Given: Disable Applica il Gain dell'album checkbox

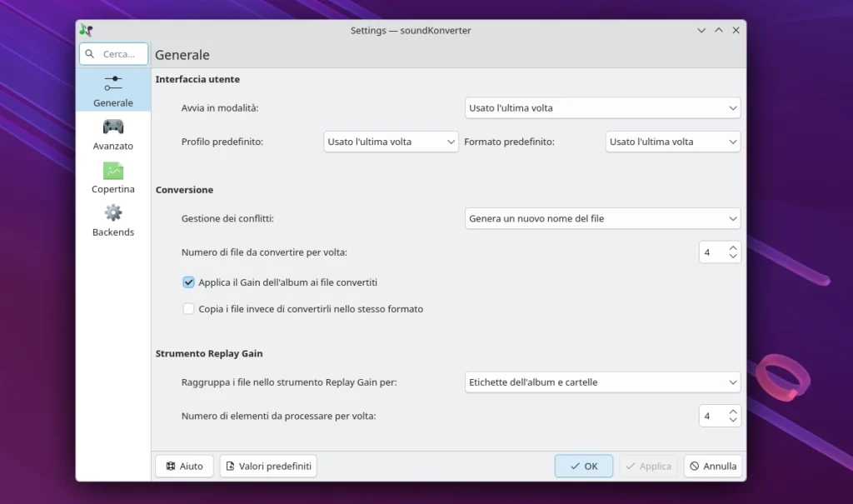Looking at the screenshot, I should pos(188,282).
